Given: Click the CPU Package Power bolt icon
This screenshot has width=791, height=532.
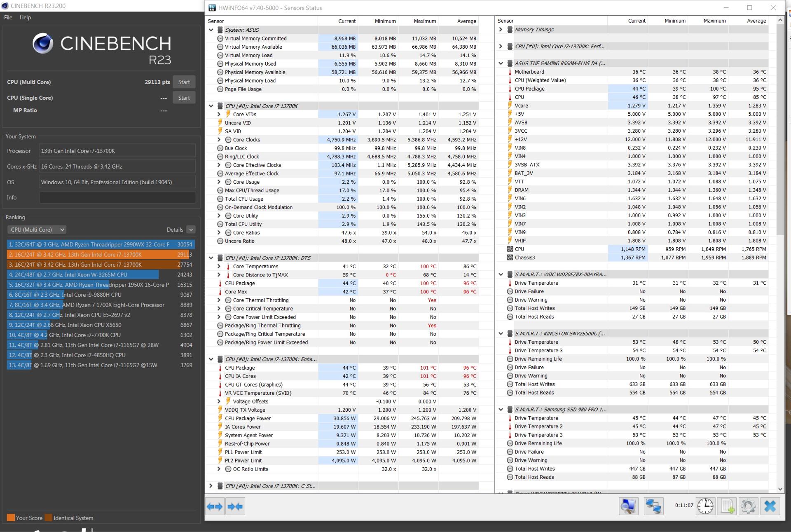Looking at the screenshot, I should (220, 418).
